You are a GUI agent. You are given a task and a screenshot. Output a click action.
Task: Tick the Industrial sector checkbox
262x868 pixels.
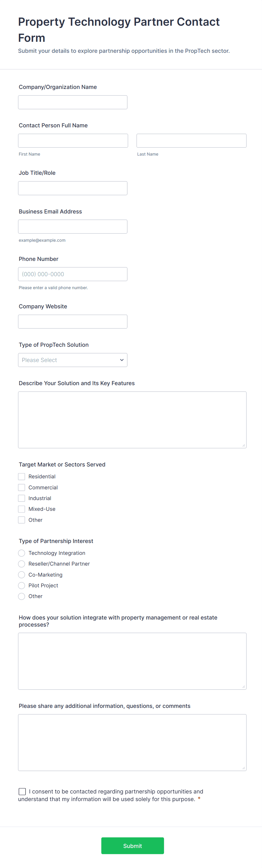pyautogui.click(x=21, y=498)
